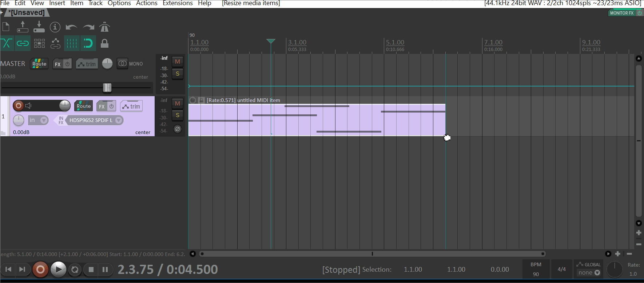The height and width of the screenshot is (283, 644).
Task: Open the Extensions menu
Action: click(x=178, y=3)
